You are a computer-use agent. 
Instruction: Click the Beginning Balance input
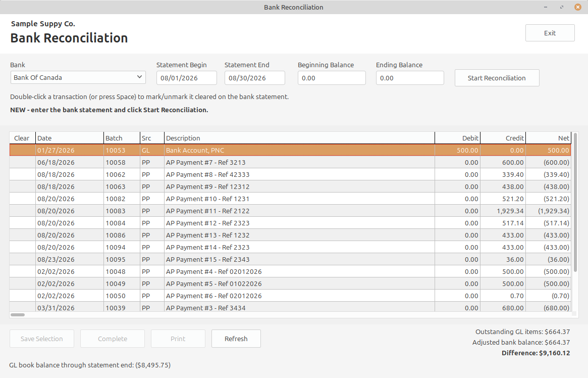tap(332, 78)
